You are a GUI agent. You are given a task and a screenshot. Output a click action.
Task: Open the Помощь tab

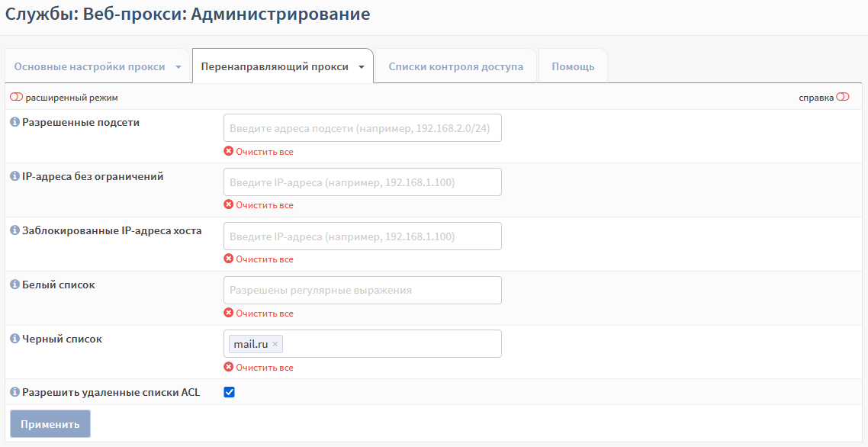pyautogui.click(x=573, y=67)
